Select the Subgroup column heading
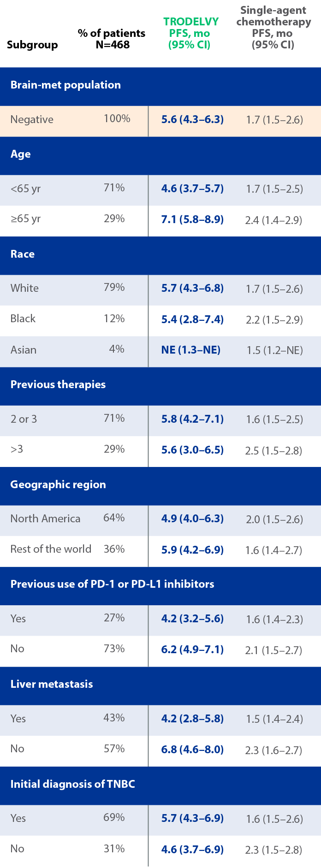This screenshot has width=321, height=868. pos(32,45)
